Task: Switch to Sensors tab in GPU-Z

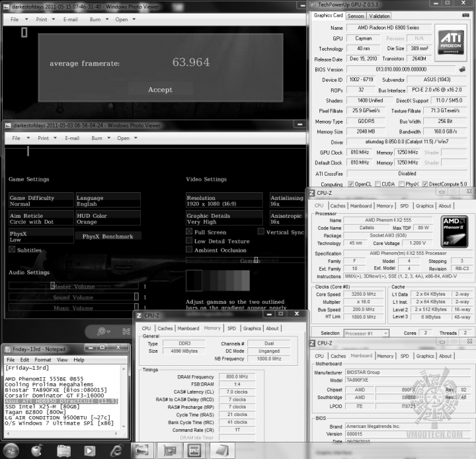Action: click(x=356, y=16)
